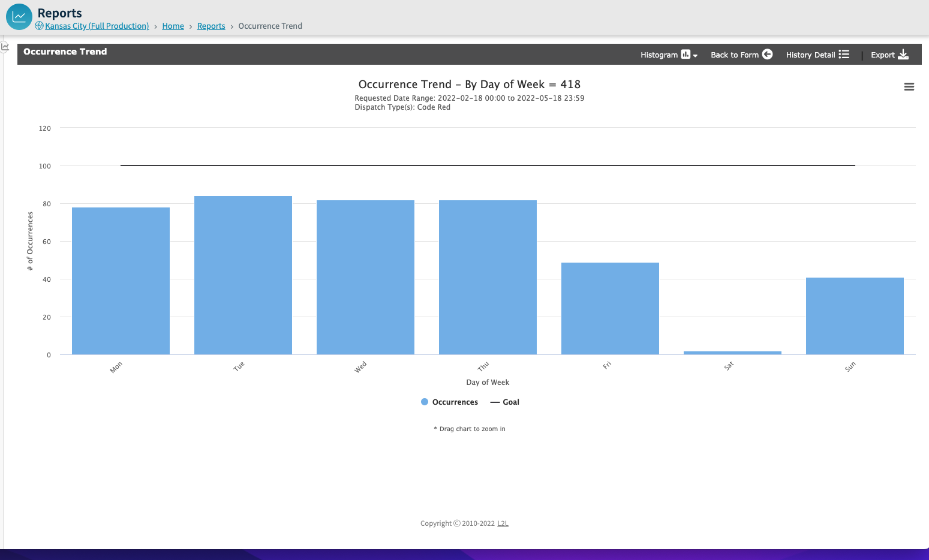The width and height of the screenshot is (929, 560).
Task: Click the Occurrence Trend breadcrumb text
Action: click(x=270, y=26)
